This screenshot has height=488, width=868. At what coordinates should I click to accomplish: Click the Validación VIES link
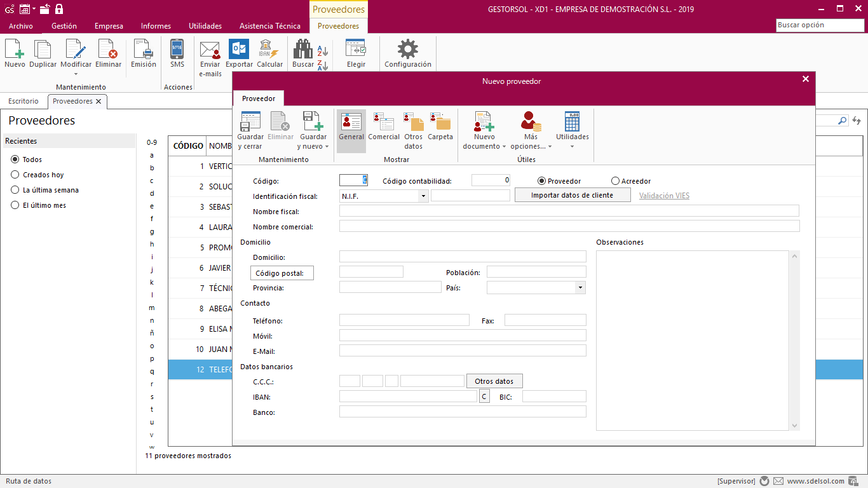coord(664,196)
